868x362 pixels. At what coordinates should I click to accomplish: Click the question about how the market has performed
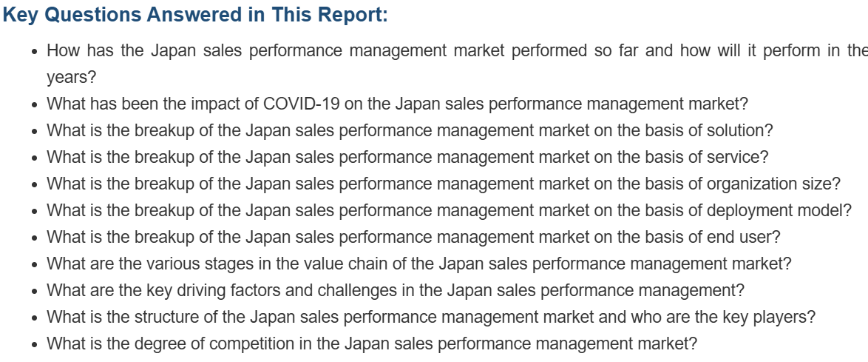click(444, 51)
